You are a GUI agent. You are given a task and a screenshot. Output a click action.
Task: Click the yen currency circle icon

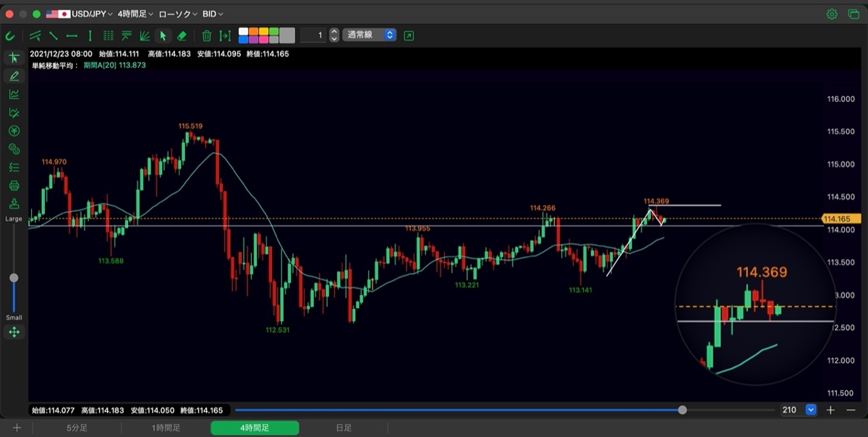point(14,131)
